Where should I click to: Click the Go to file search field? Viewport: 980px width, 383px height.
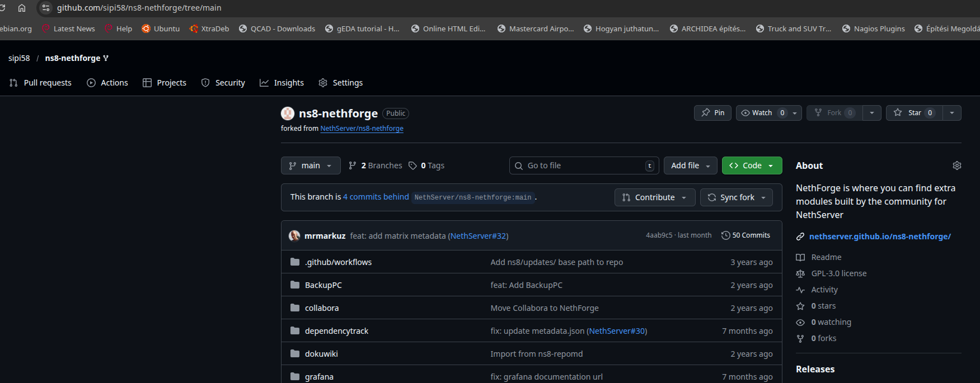pyautogui.click(x=582, y=166)
